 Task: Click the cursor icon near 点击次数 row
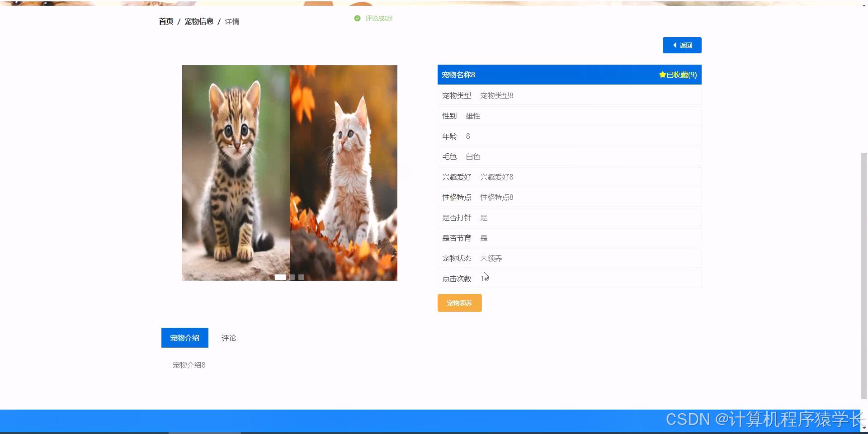click(486, 276)
